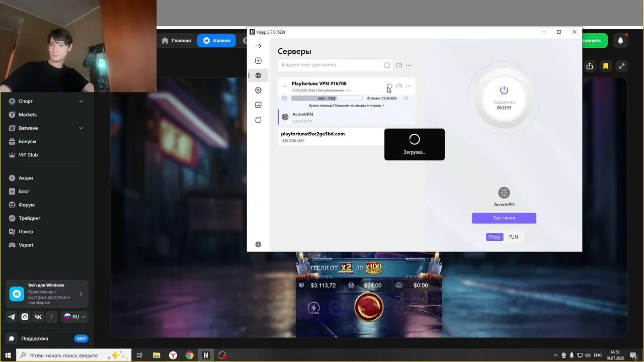Open three-dot menu of Playfortuna VPN #16708

(x=409, y=86)
